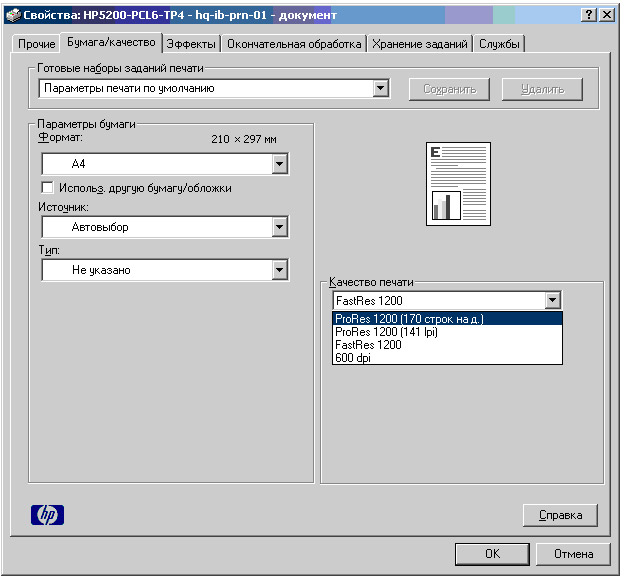This screenshot has height=581, width=626.
Task: Go to the Окончательная обработка tab
Action: pyautogui.click(x=294, y=44)
